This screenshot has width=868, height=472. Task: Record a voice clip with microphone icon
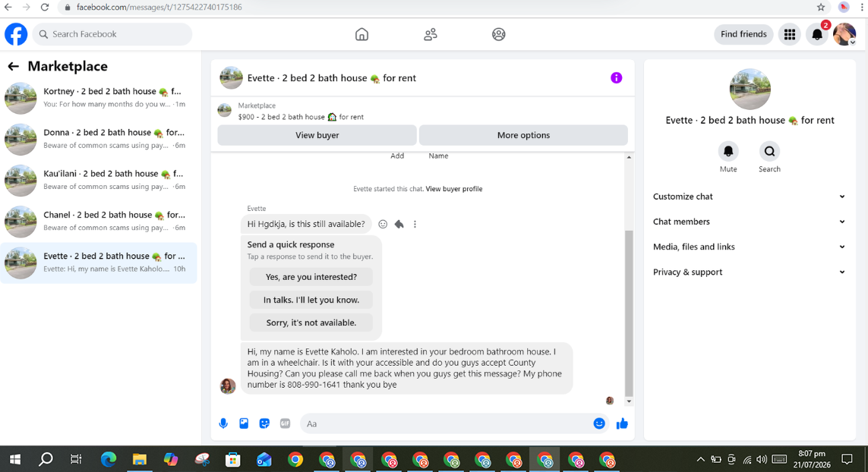[x=223, y=423]
